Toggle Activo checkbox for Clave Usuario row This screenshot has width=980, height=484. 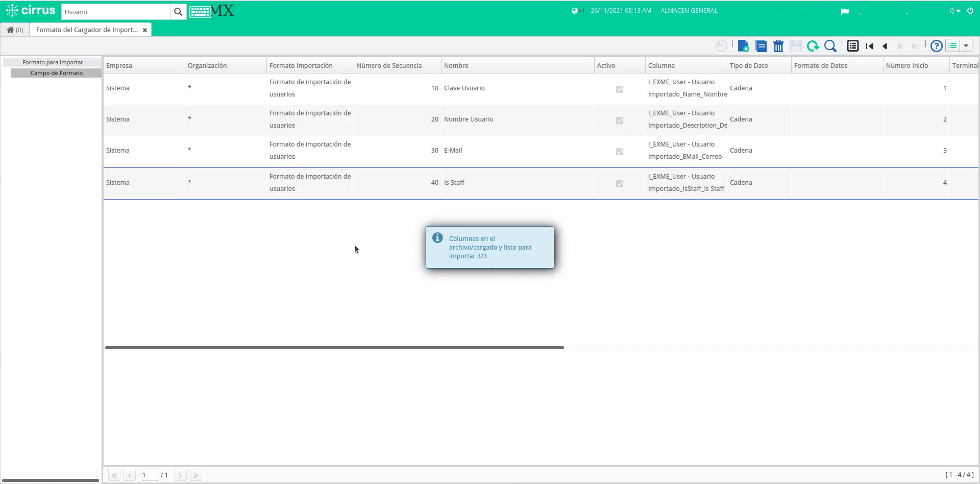tap(619, 89)
